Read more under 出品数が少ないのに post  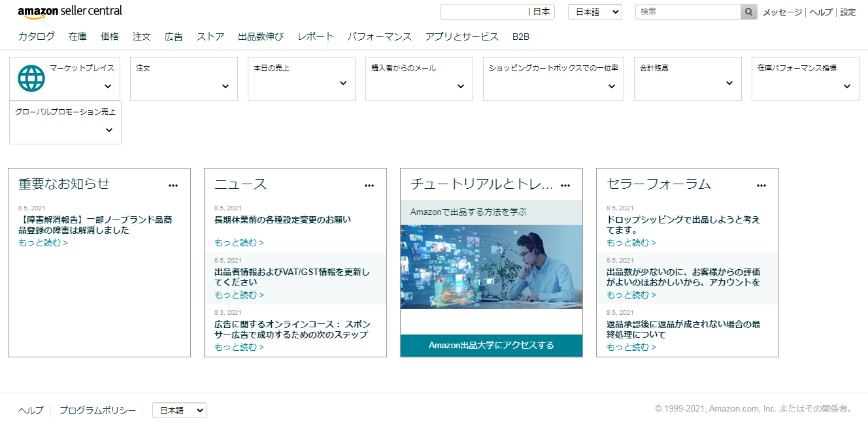tap(631, 295)
